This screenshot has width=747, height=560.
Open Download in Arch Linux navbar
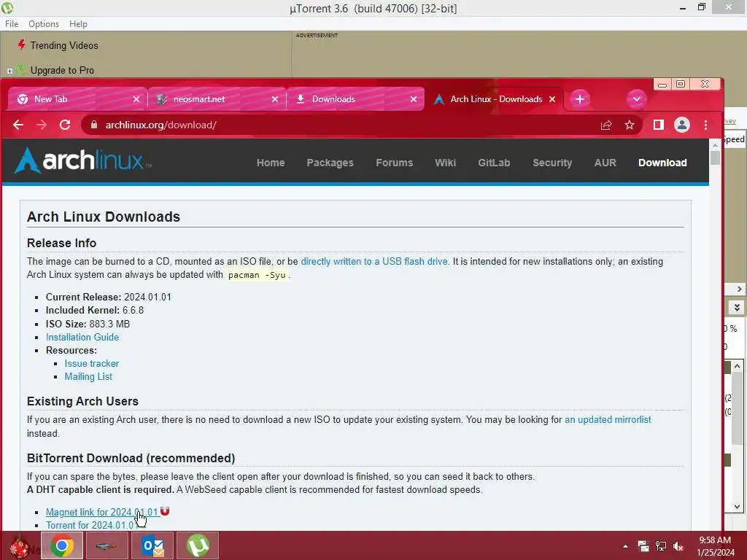(662, 163)
